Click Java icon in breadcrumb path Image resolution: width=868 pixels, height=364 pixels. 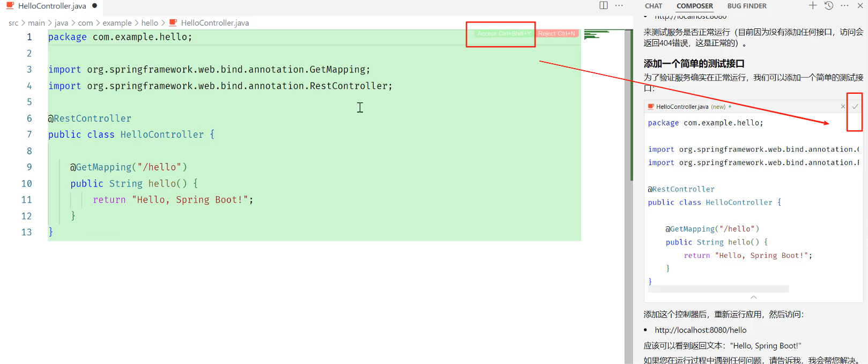173,23
